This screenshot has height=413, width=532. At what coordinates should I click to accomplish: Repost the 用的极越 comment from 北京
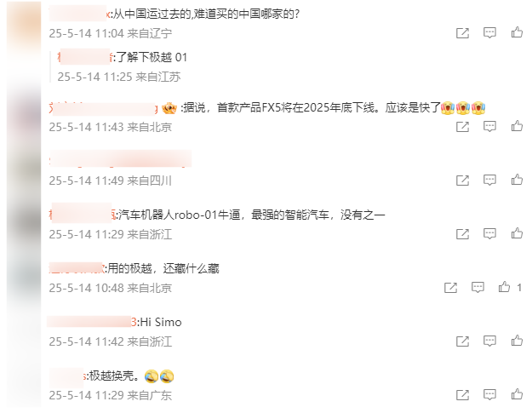click(450, 288)
